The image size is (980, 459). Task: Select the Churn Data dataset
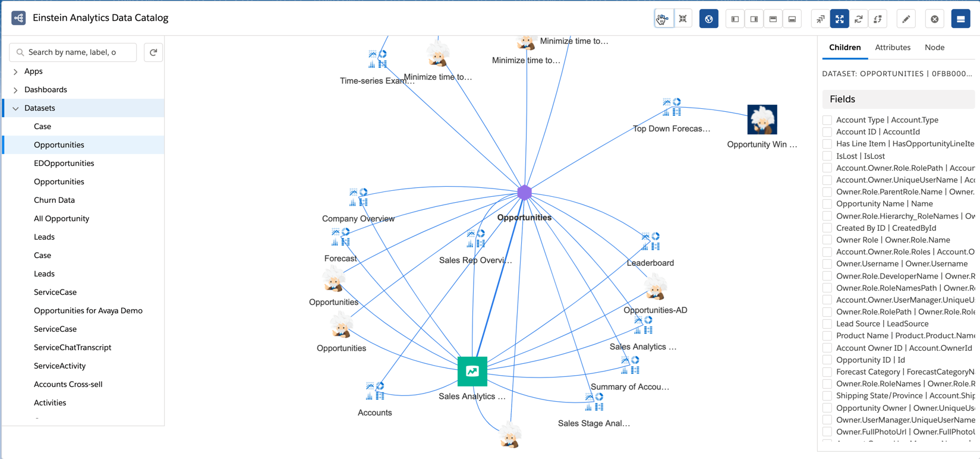point(54,200)
